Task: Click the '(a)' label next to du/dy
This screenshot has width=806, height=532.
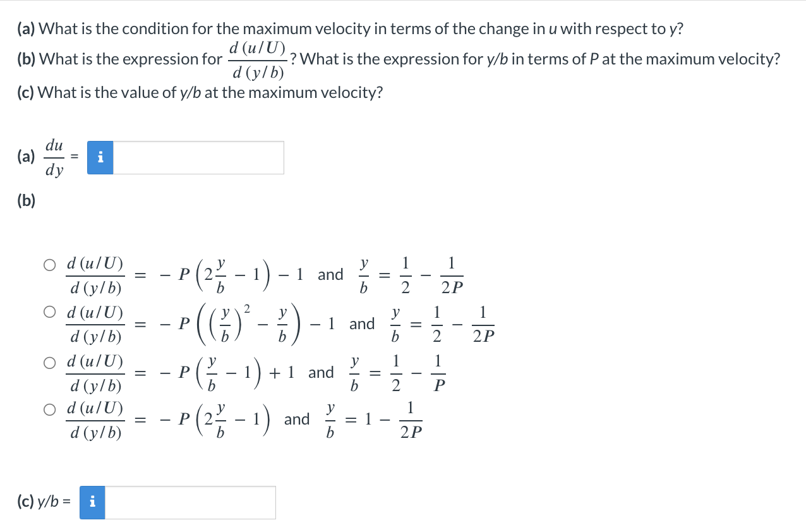Action: pos(25,157)
